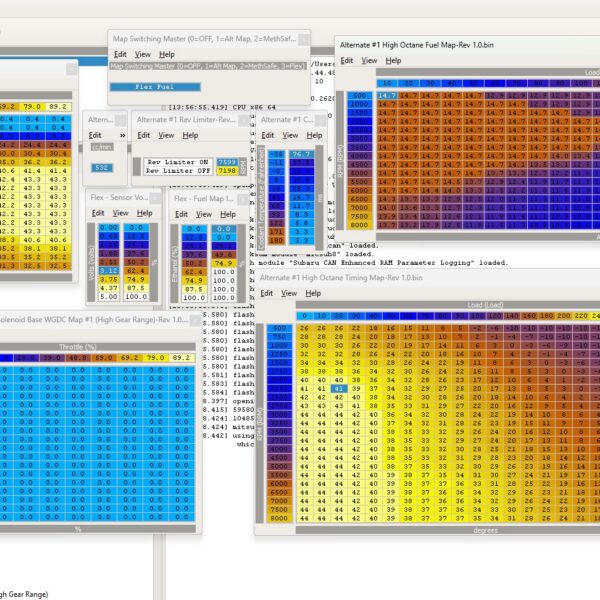Select the 14.7 cell at 500 RPM in fuel map
The width and height of the screenshot is (600, 600).
click(x=387, y=95)
